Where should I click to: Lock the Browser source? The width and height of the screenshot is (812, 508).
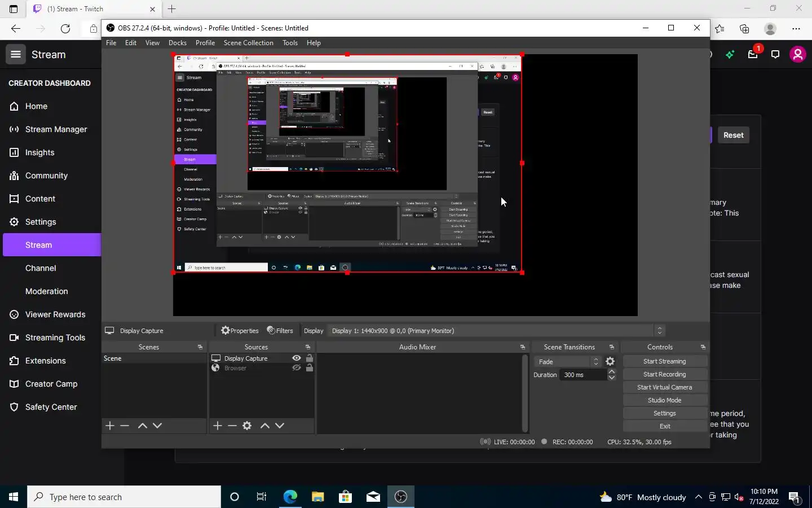point(310,368)
